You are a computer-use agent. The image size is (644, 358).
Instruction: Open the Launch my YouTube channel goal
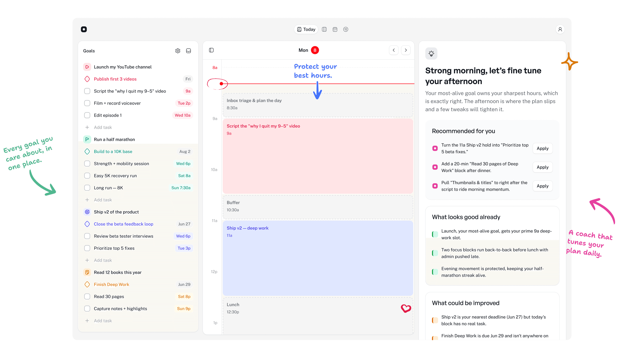(x=122, y=67)
